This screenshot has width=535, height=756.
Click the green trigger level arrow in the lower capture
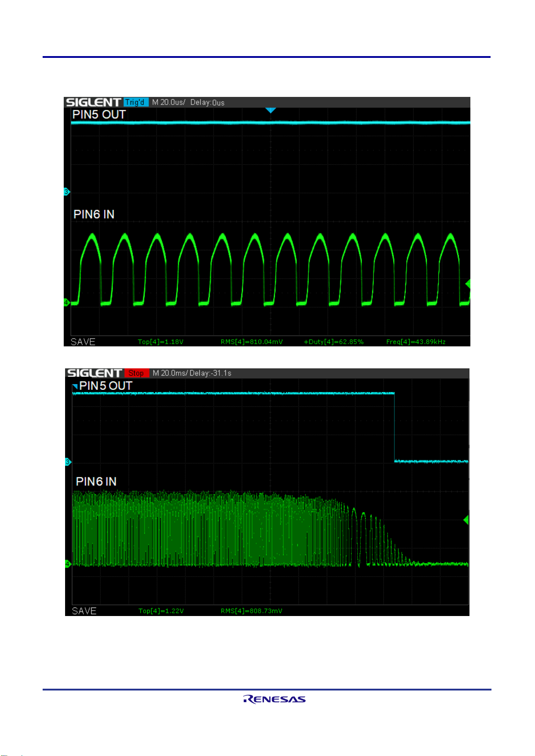466,520
